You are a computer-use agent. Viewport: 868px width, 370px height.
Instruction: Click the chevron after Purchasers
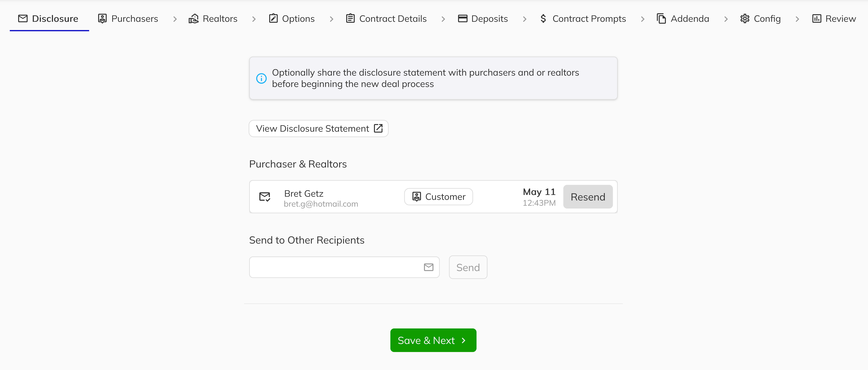175,19
